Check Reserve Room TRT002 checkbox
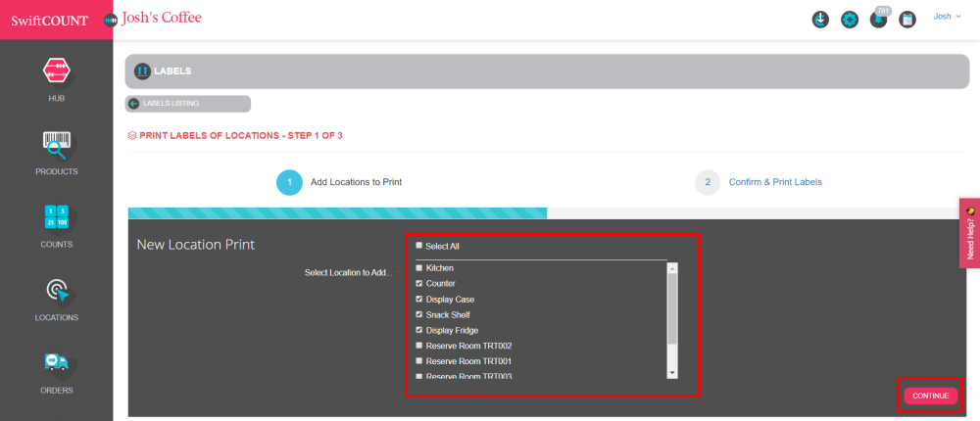This screenshot has width=980, height=421. pyautogui.click(x=418, y=345)
